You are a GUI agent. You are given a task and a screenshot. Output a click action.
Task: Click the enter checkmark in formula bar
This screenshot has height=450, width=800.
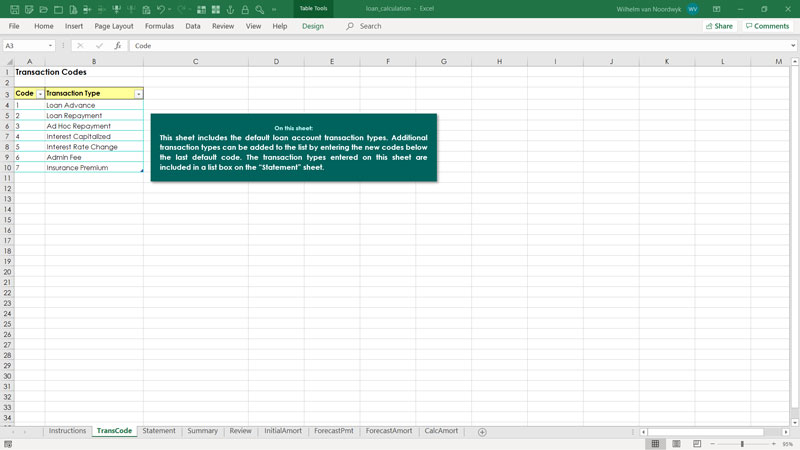pos(99,45)
